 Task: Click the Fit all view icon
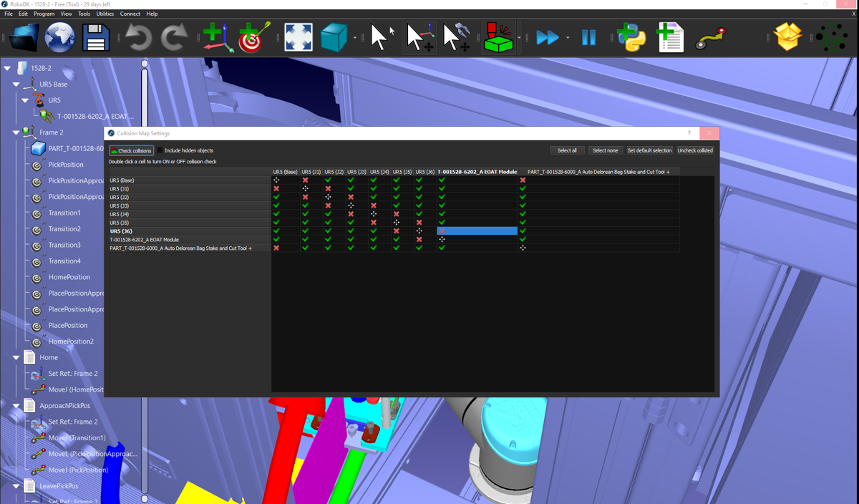[x=299, y=37]
